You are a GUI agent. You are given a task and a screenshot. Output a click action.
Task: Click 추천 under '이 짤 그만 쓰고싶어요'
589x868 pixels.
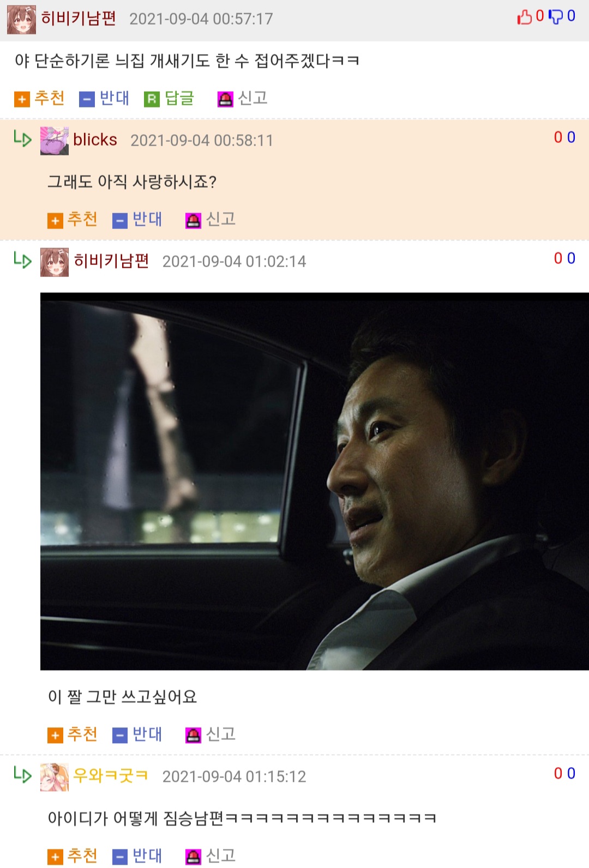point(73,734)
